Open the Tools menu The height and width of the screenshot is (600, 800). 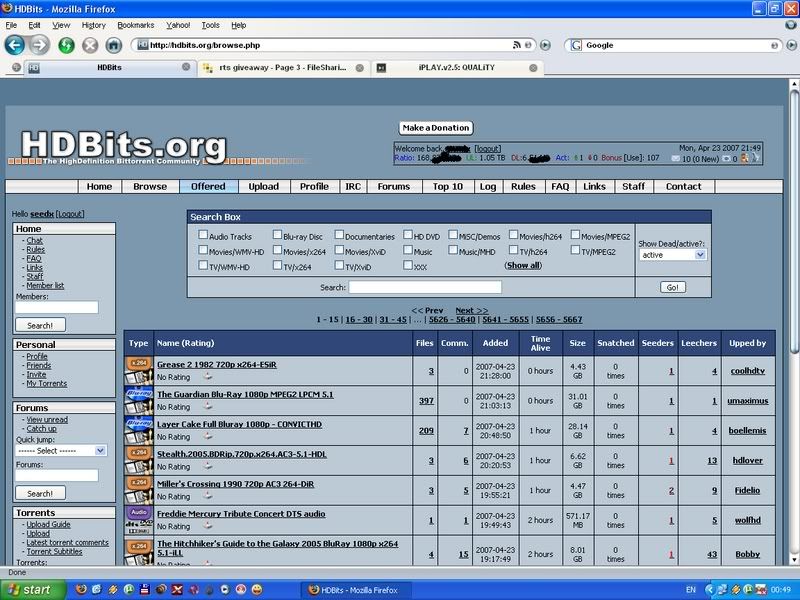[210, 25]
